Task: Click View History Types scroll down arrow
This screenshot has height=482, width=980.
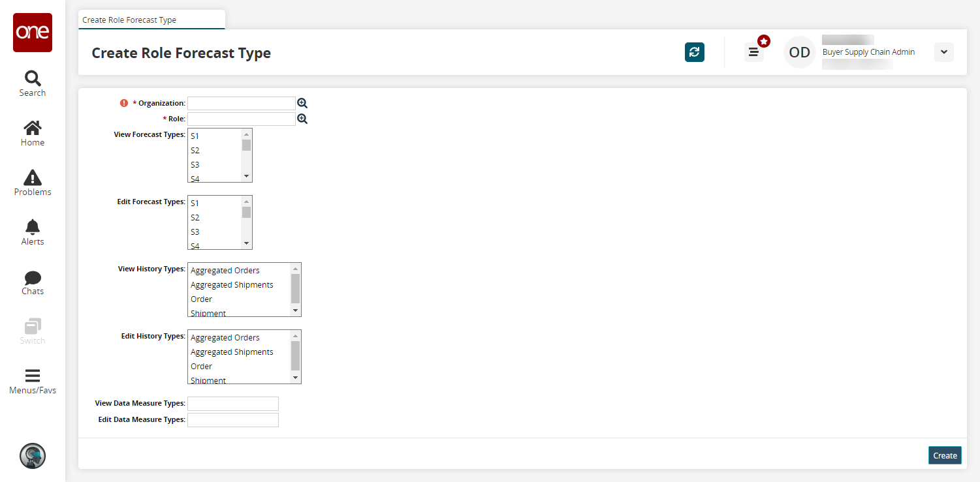Action: [x=295, y=310]
